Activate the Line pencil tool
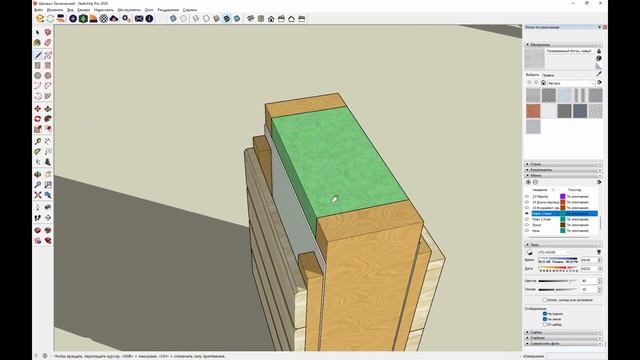This screenshot has height=360, width=640. [x=38, y=55]
